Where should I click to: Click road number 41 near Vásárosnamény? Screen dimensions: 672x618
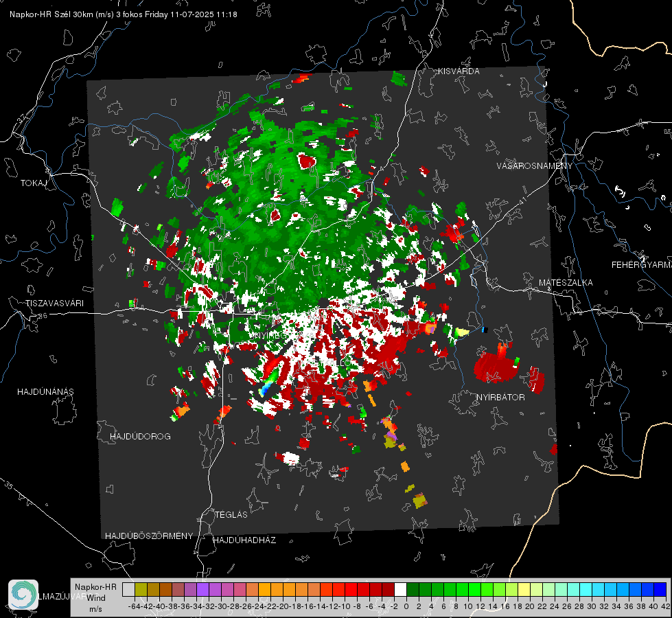click(x=522, y=201)
